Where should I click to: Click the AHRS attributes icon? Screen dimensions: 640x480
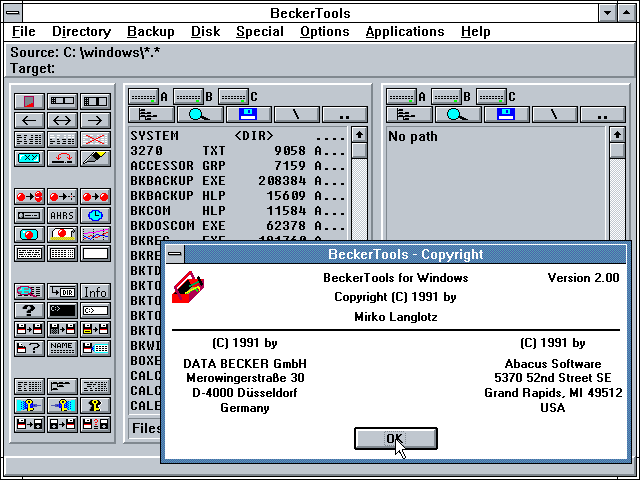62,216
